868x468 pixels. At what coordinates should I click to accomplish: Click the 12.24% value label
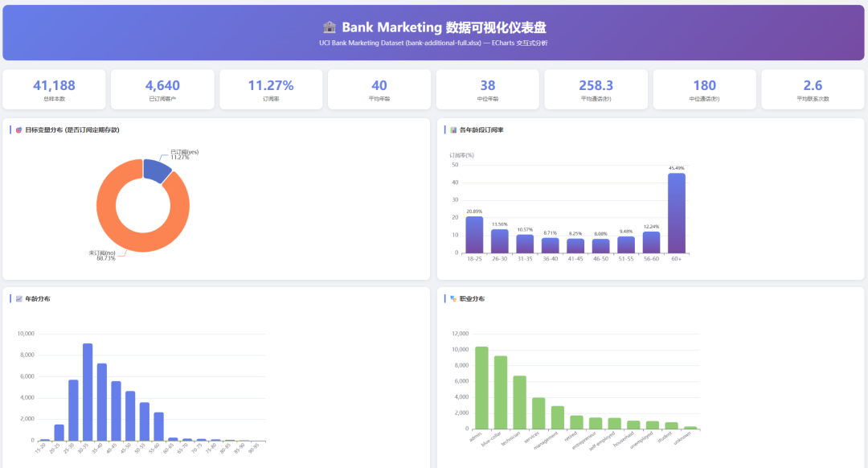tap(652, 227)
